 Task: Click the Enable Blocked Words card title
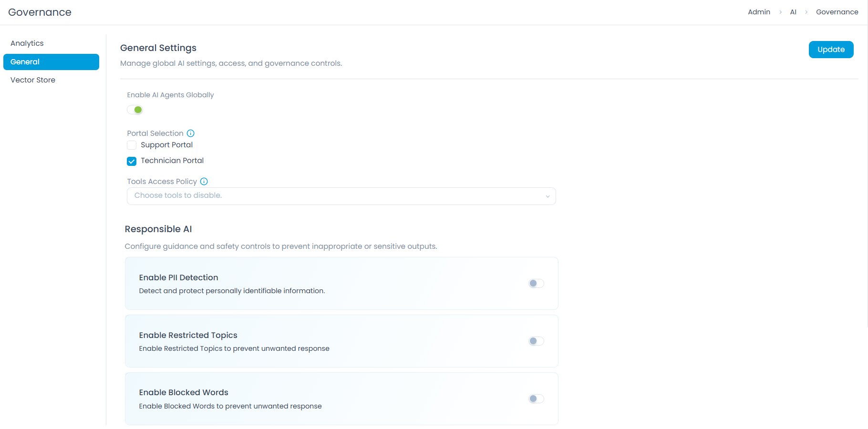click(x=184, y=392)
